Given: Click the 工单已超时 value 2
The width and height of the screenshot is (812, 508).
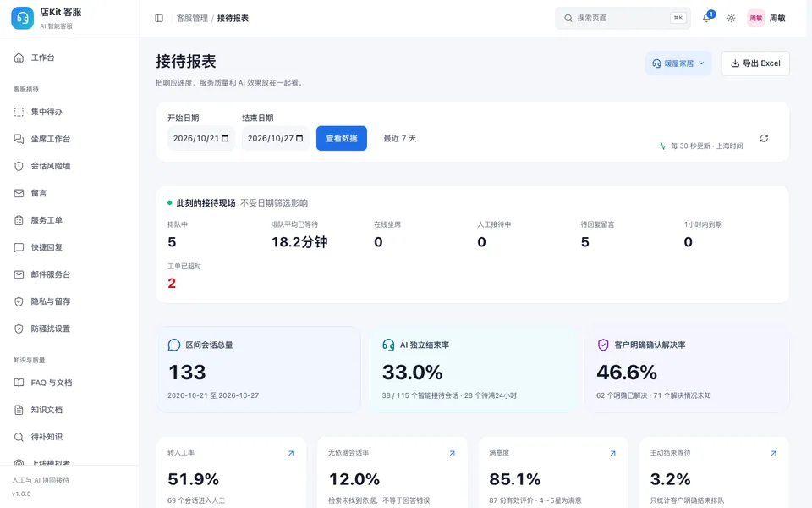Looking at the screenshot, I should [x=172, y=283].
